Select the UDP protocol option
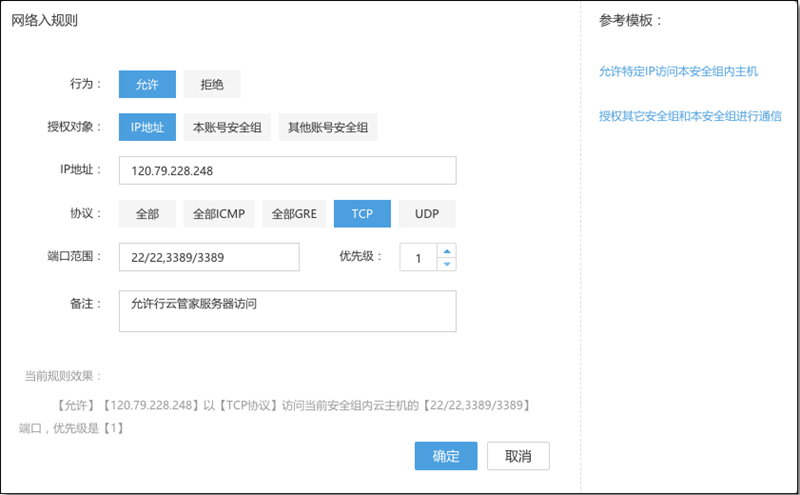This screenshot has width=800, height=495. (427, 214)
